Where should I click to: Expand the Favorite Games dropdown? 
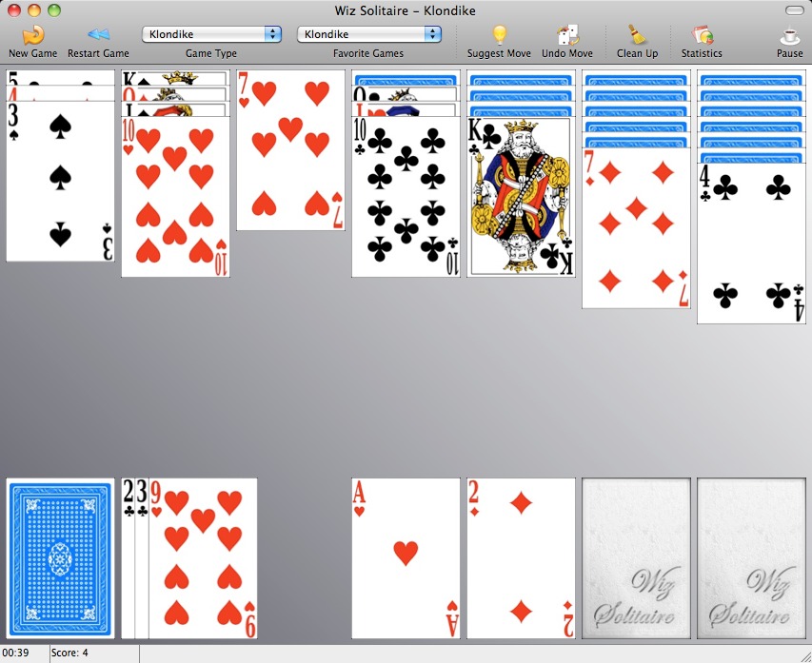(x=369, y=34)
